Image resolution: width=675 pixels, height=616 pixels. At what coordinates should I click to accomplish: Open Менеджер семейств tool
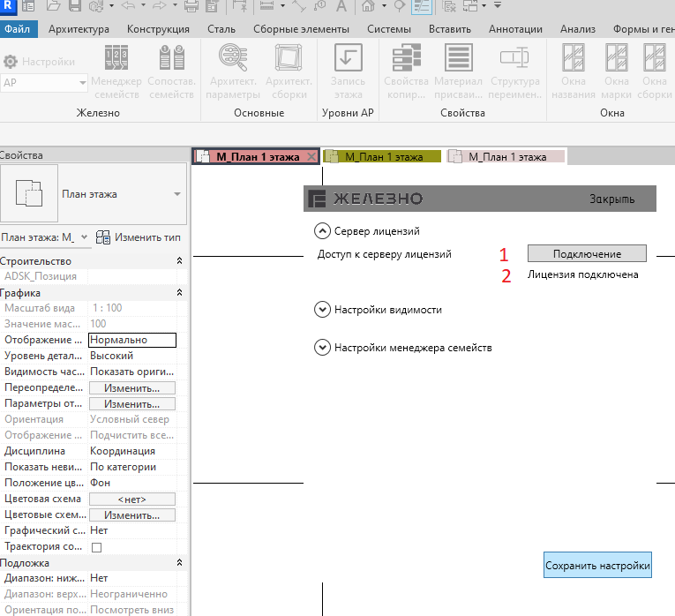116,72
